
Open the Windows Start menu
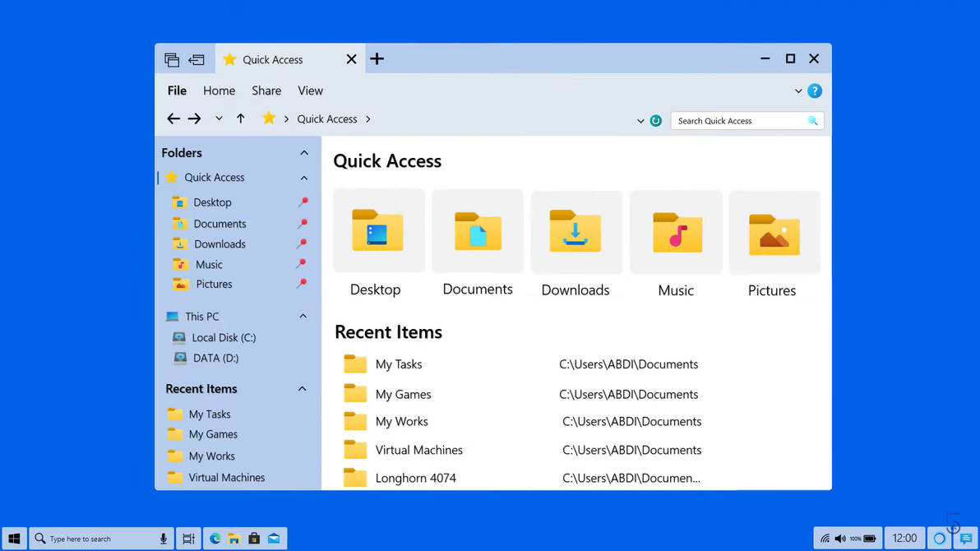point(14,539)
